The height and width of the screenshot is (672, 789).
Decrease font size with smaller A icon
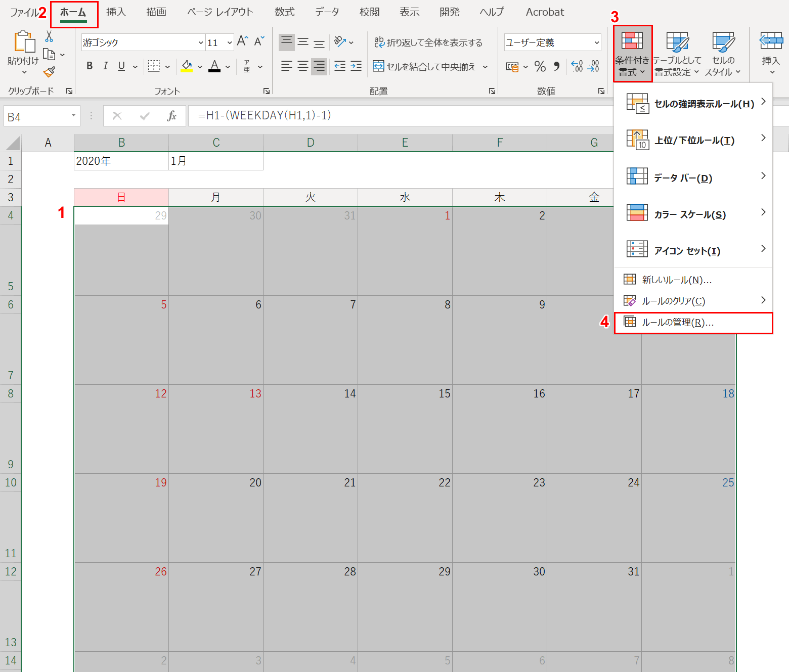[x=259, y=41]
